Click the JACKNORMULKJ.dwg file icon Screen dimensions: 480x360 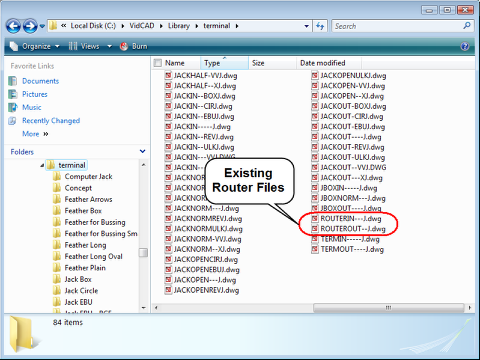click(x=168, y=229)
